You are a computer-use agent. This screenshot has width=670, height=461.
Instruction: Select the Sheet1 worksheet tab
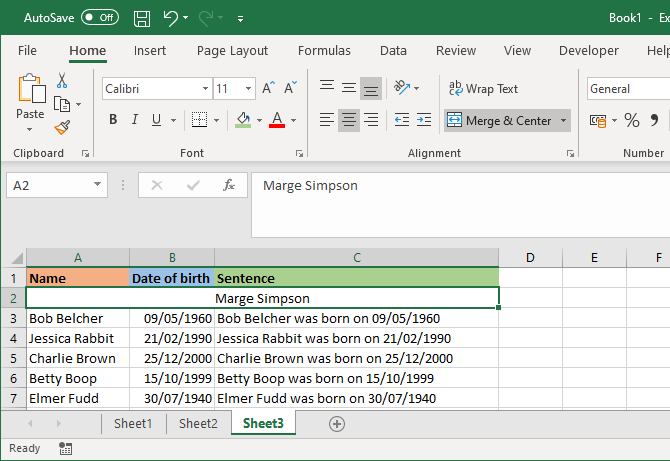click(x=133, y=423)
